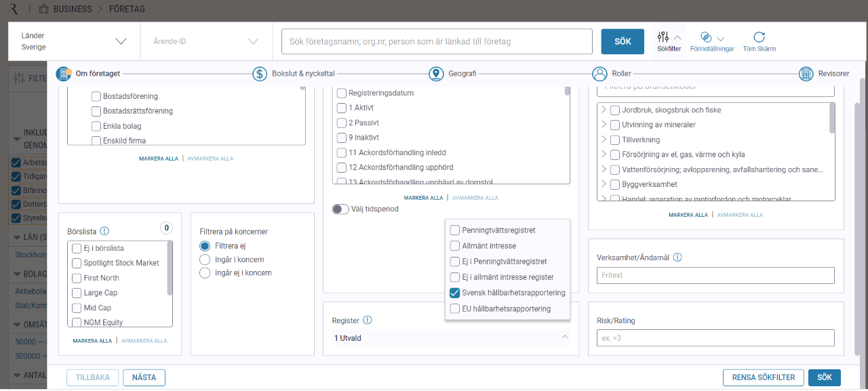Collapse the Register 1 Utvald dropdown
The width and height of the screenshot is (868, 391).
click(564, 337)
